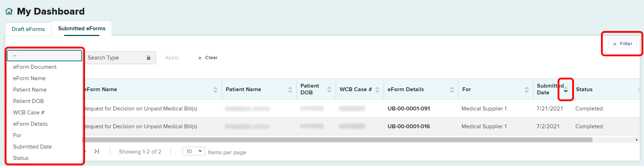This screenshot has width=644, height=166.
Task: Click the Apply button
Action: 172,58
